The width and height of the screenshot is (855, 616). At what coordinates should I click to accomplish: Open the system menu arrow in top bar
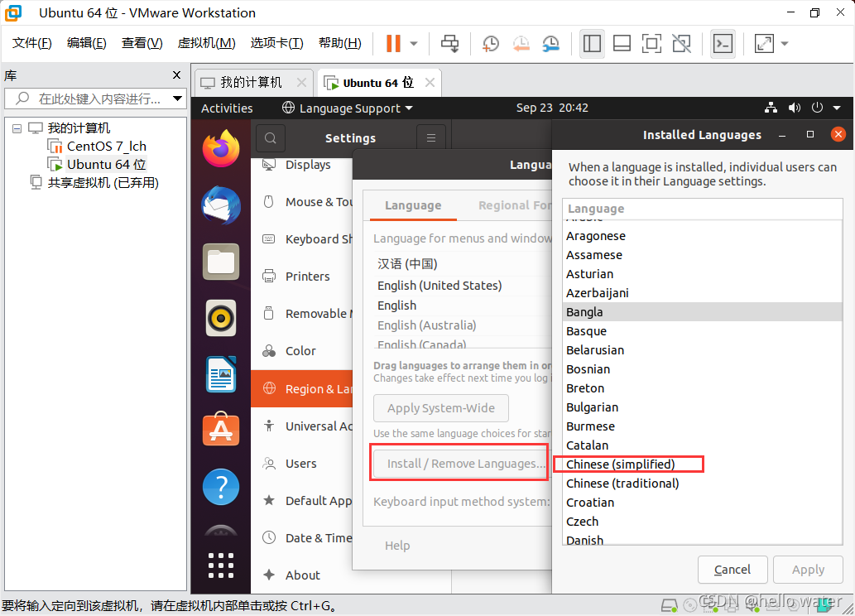tap(837, 108)
